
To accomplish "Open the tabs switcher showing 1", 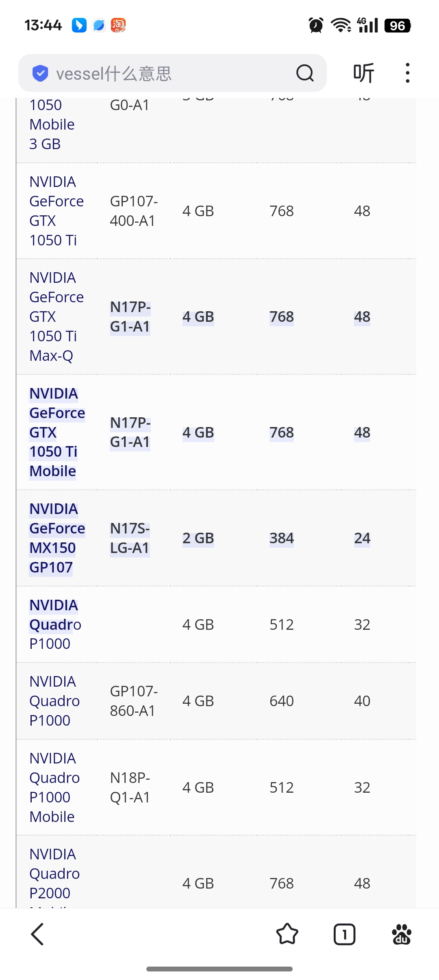I will pos(344,934).
